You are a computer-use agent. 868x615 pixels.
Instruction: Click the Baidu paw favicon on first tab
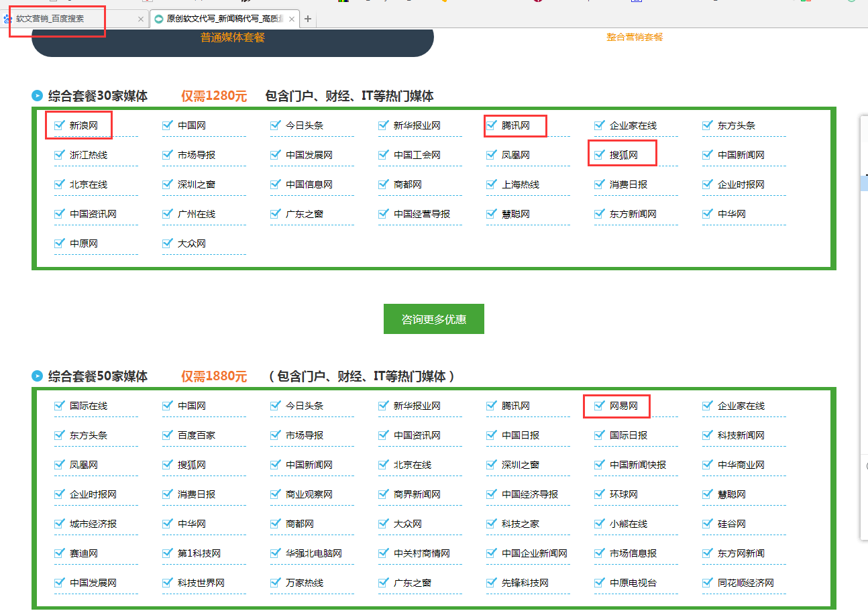pyautogui.click(x=8, y=19)
